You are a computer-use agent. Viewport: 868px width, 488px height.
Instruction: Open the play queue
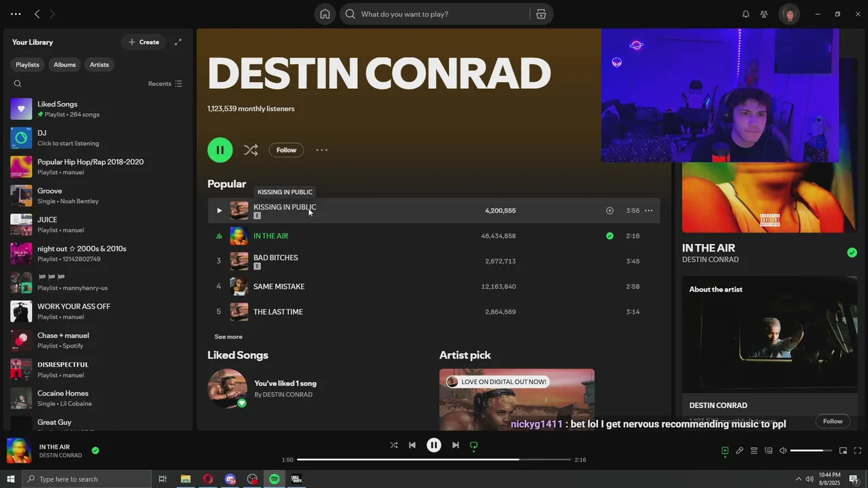(x=754, y=451)
